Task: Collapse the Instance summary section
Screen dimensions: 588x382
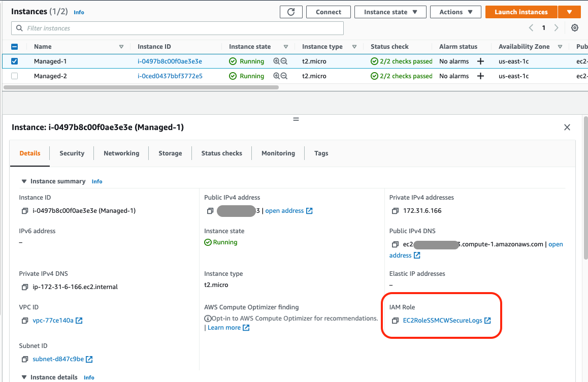Action: 24,181
